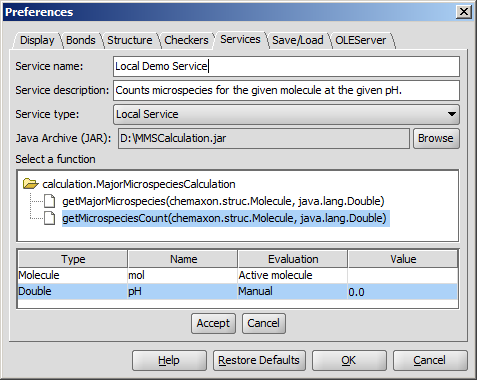
Task: Switch to the Display tab
Action: pyautogui.click(x=37, y=40)
